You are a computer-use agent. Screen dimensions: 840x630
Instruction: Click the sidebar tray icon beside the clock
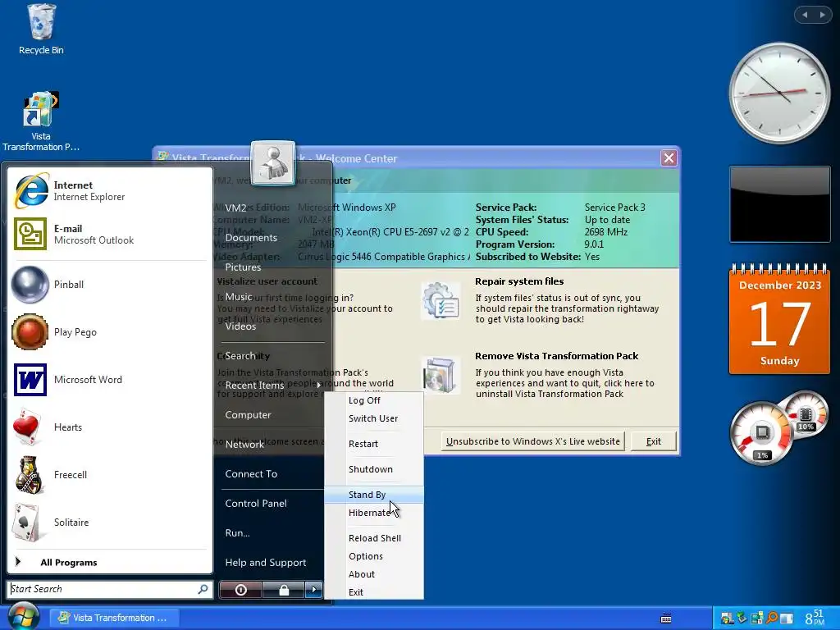[x=786, y=619]
